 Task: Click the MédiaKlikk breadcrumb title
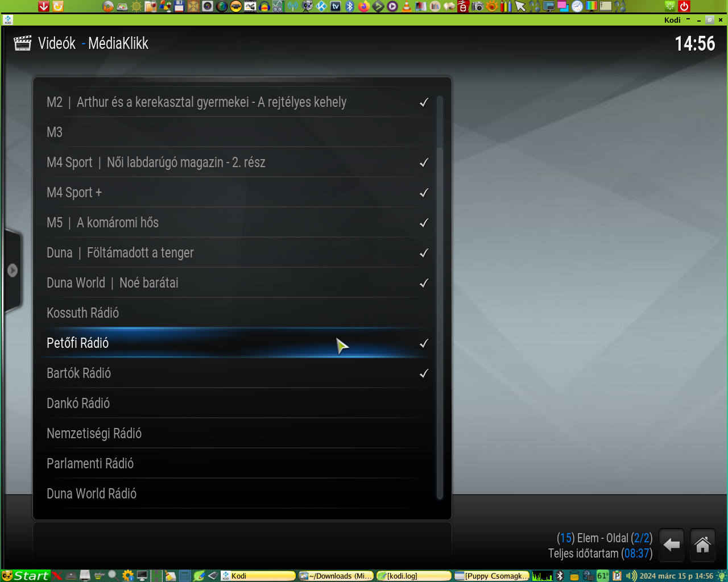point(118,43)
